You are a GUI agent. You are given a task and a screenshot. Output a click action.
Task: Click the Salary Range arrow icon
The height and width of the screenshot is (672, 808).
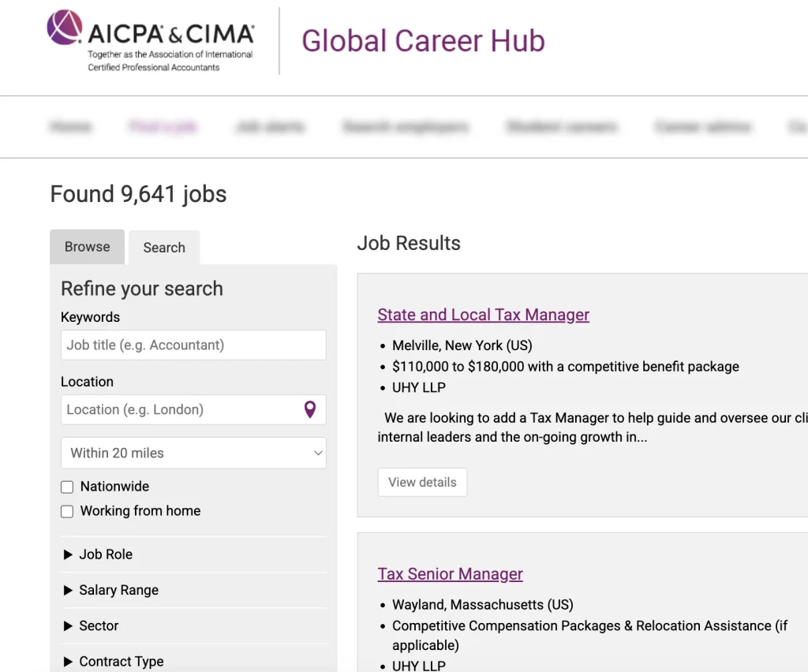[x=68, y=590]
